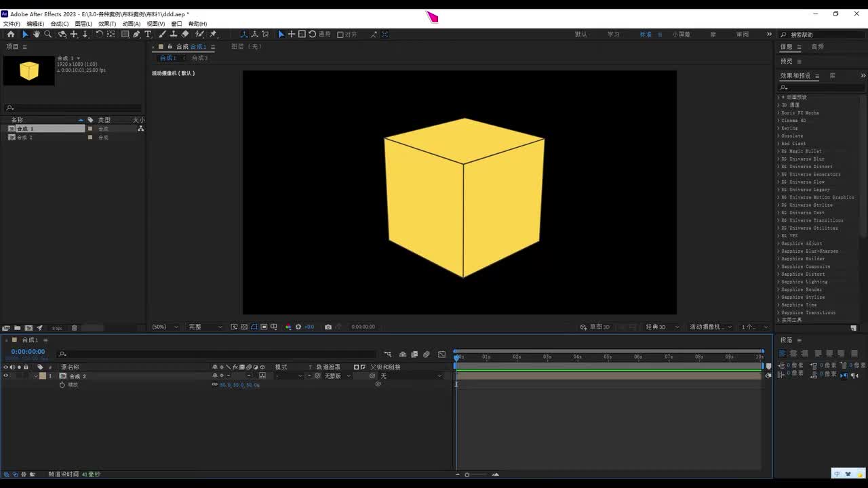This screenshot has width=868, height=488.
Task: Select the Puppet Pin tool
Action: (x=213, y=34)
